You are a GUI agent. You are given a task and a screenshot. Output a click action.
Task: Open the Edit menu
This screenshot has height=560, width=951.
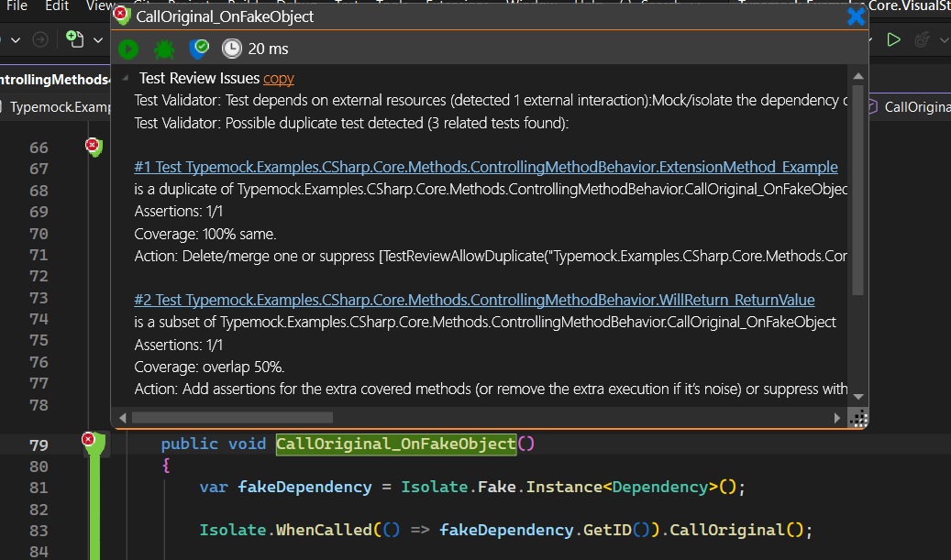pyautogui.click(x=57, y=5)
